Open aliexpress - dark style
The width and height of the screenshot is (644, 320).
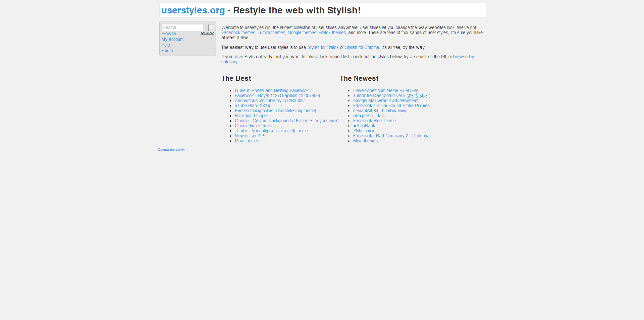(x=369, y=116)
